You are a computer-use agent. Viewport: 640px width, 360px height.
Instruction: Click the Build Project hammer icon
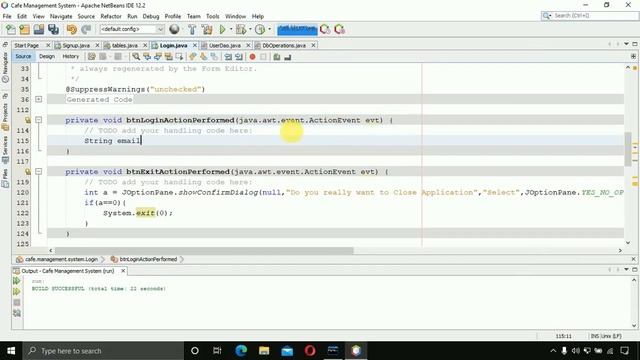pyautogui.click(x=192, y=29)
